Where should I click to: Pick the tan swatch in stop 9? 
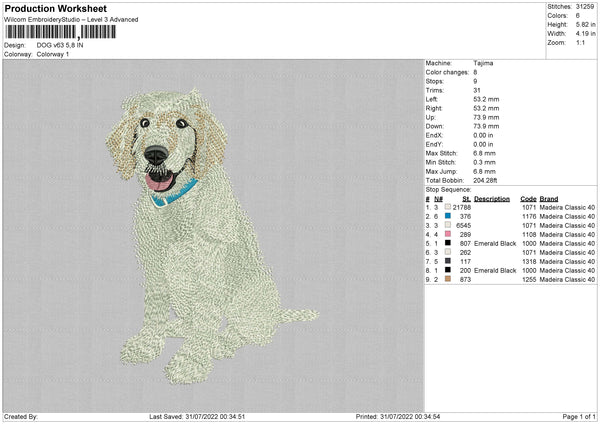click(447, 280)
